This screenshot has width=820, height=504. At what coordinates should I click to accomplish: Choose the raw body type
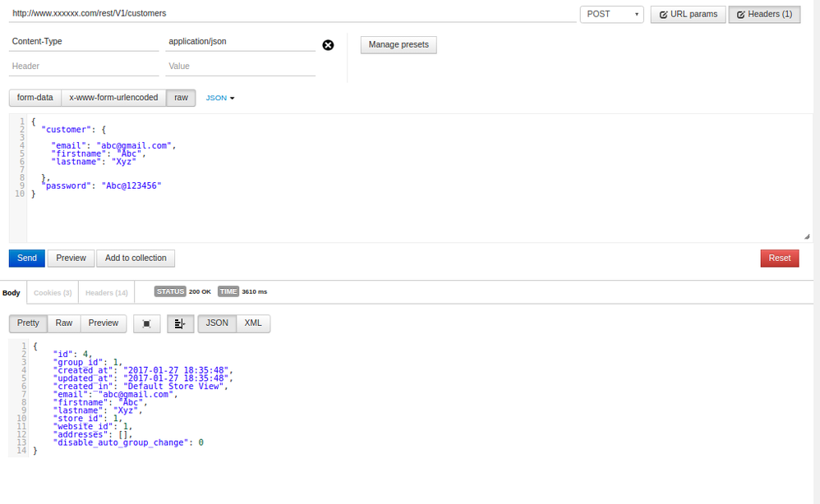point(181,98)
